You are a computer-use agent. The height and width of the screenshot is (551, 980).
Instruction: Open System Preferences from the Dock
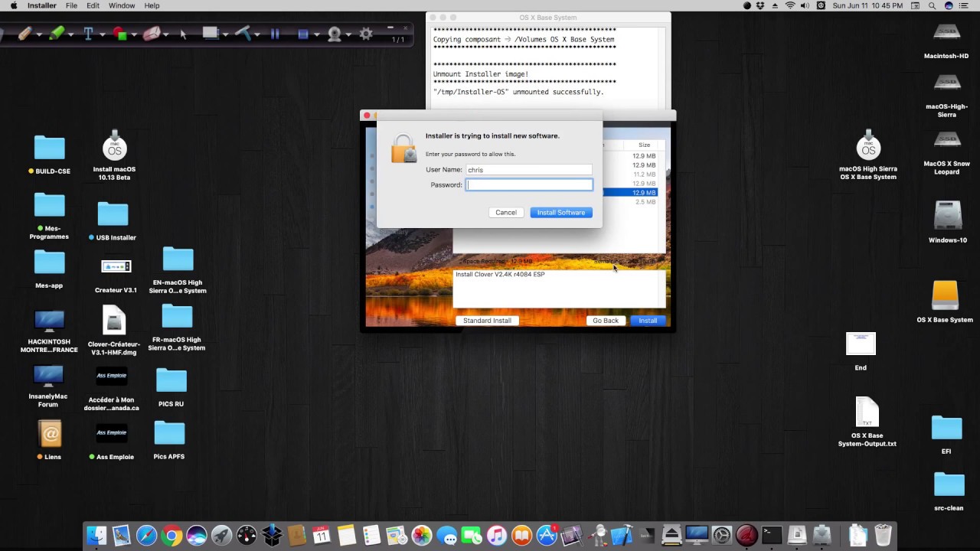(721, 535)
